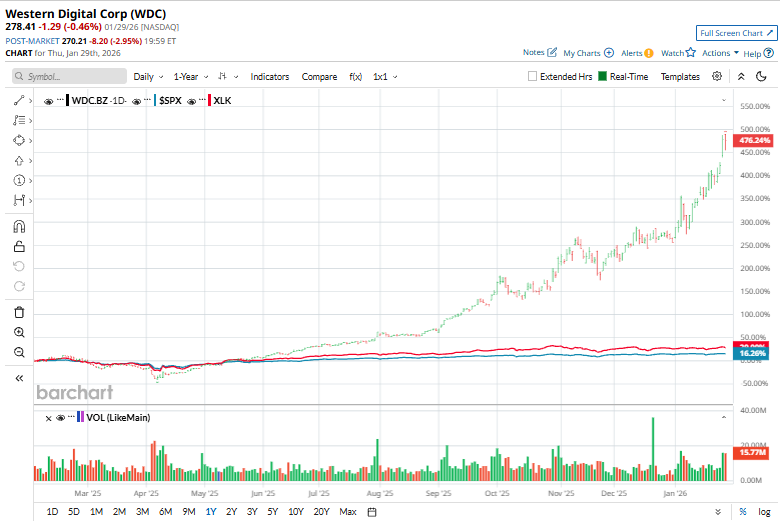Hide the VOL indicator eye icon
The image size is (780, 526).
tap(60, 418)
